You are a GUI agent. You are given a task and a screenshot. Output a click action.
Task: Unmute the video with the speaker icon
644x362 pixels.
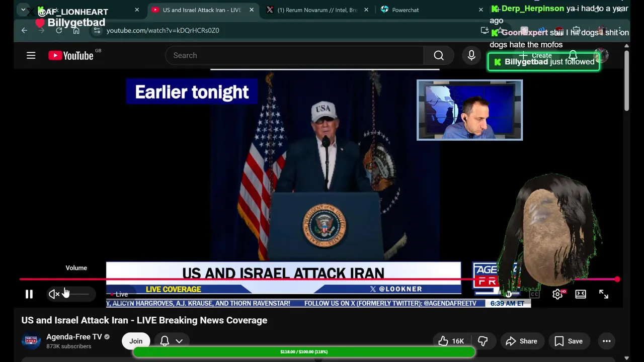(x=54, y=294)
